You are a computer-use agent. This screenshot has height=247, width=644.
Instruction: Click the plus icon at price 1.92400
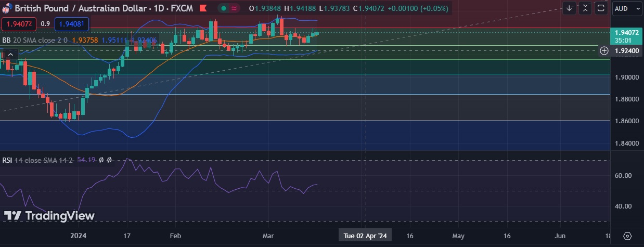(604, 50)
